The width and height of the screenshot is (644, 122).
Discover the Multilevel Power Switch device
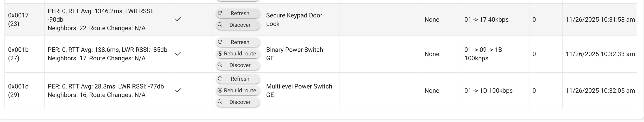pyautogui.click(x=238, y=102)
